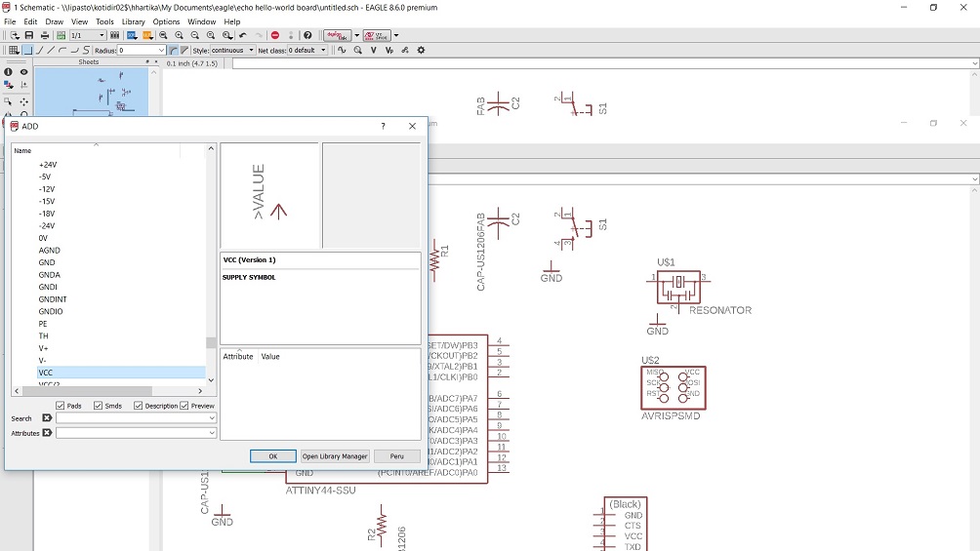Enable the straight miter option
This screenshot has width=980, height=551.
point(184,50)
